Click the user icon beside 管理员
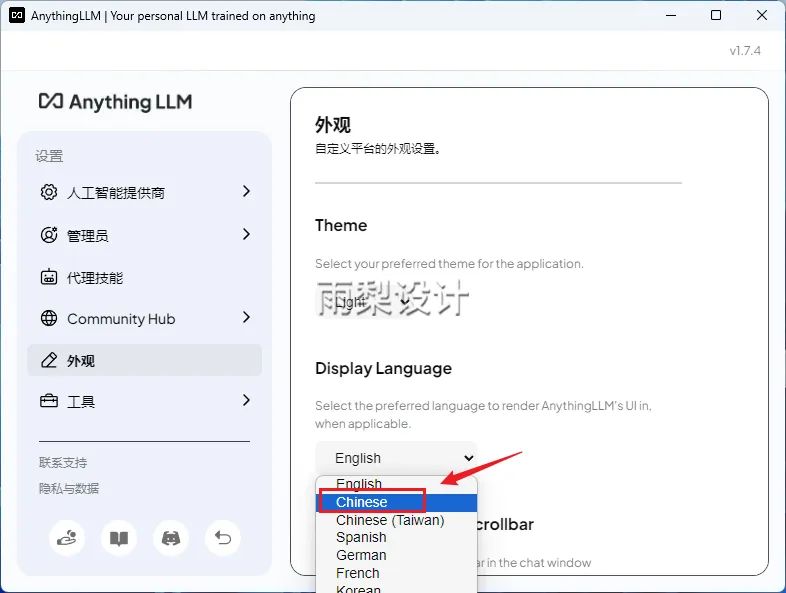 pos(49,235)
